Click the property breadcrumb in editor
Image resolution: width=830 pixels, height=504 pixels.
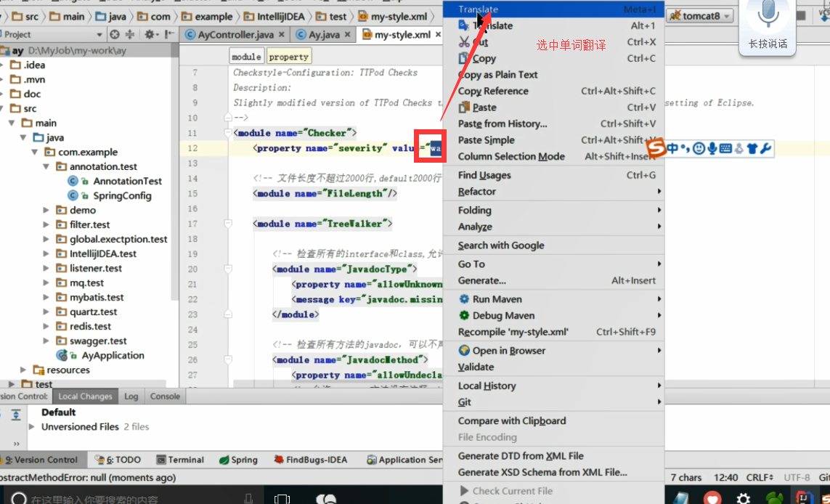(288, 57)
